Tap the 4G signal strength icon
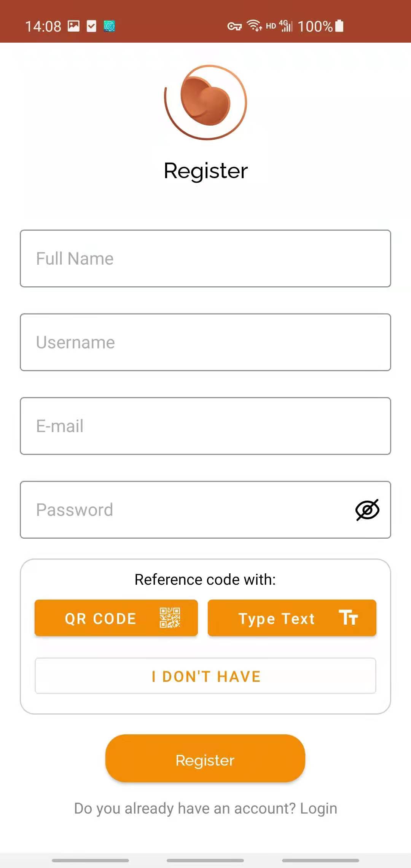This screenshot has width=411, height=868. [286, 26]
